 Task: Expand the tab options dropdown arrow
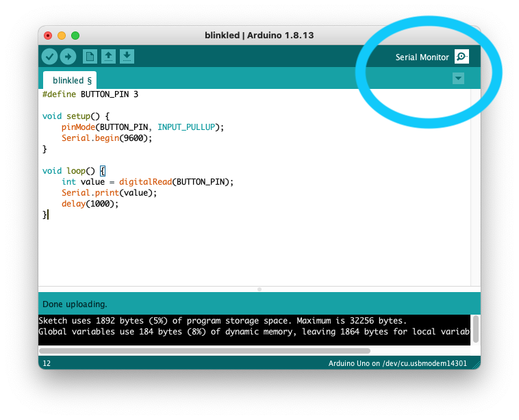458,79
